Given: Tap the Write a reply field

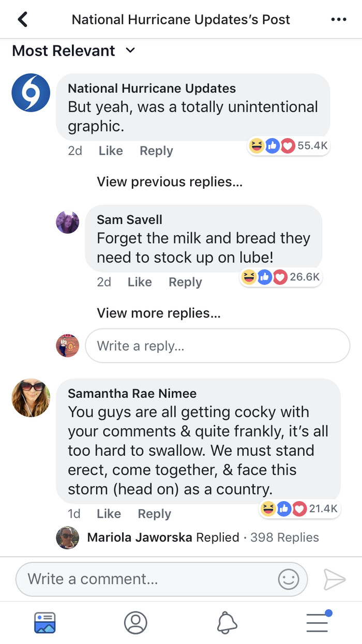Looking at the screenshot, I should click(x=217, y=346).
